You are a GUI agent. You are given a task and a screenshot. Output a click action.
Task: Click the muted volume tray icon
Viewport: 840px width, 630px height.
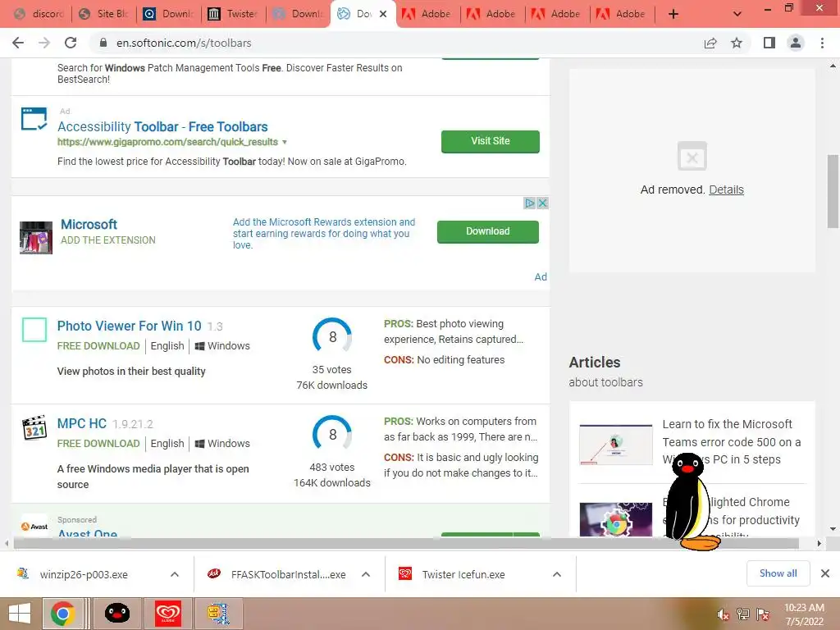722,614
